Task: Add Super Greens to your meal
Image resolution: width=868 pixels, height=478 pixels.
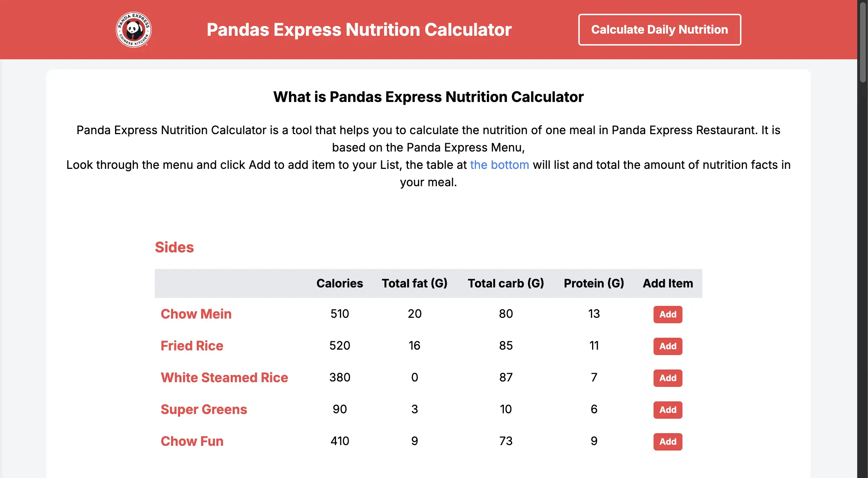Action: coord(667,410)
